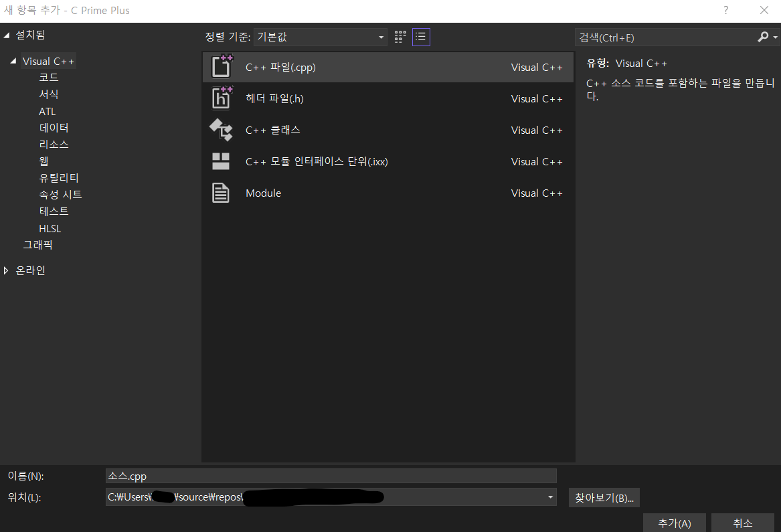Select the C++ 클래스 template icon
Image resolution: width=781 pixels, height=532 pixels.
click(221, 130)
